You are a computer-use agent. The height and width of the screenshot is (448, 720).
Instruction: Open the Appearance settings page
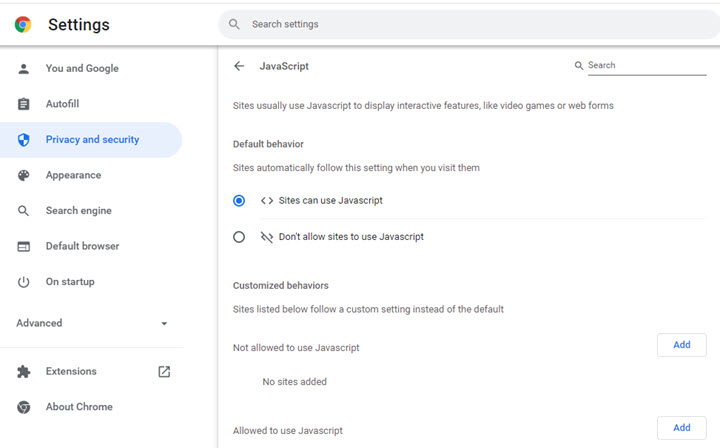click(73, 175)
